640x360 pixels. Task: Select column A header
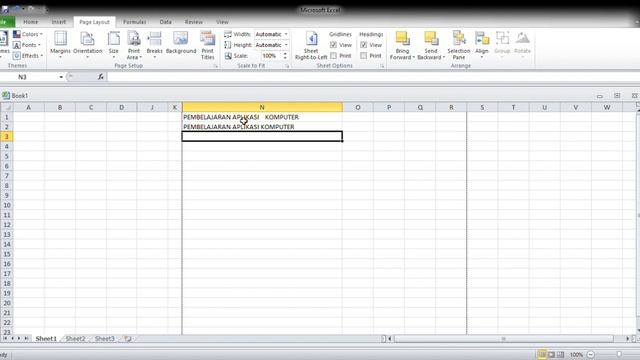click(x=29, y=107)
